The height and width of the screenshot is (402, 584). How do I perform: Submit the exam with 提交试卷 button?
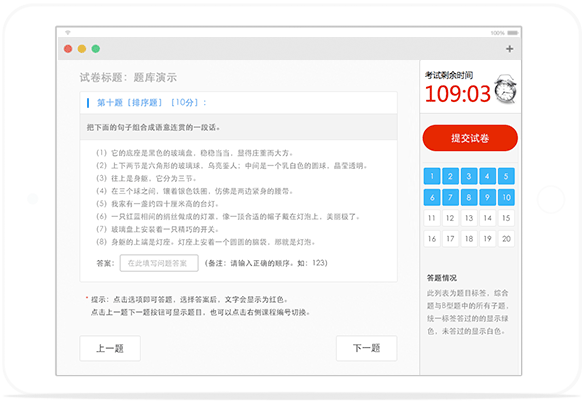(470, 138)
